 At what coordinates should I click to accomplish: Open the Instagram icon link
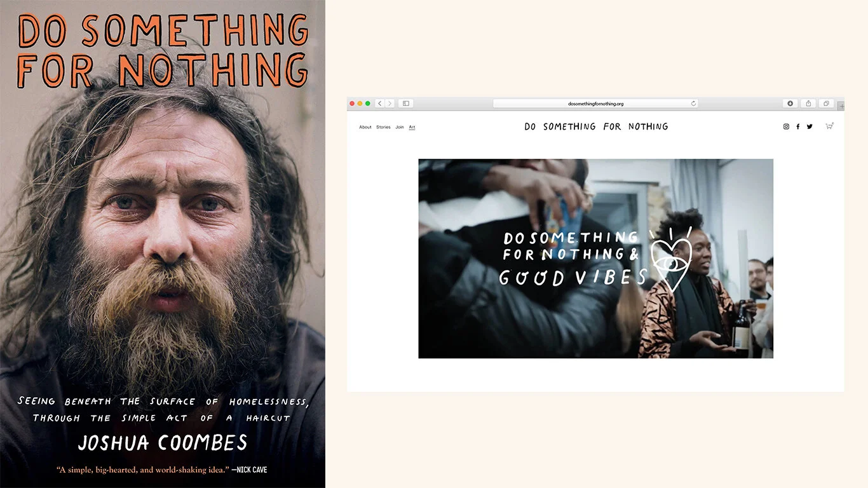786,126
